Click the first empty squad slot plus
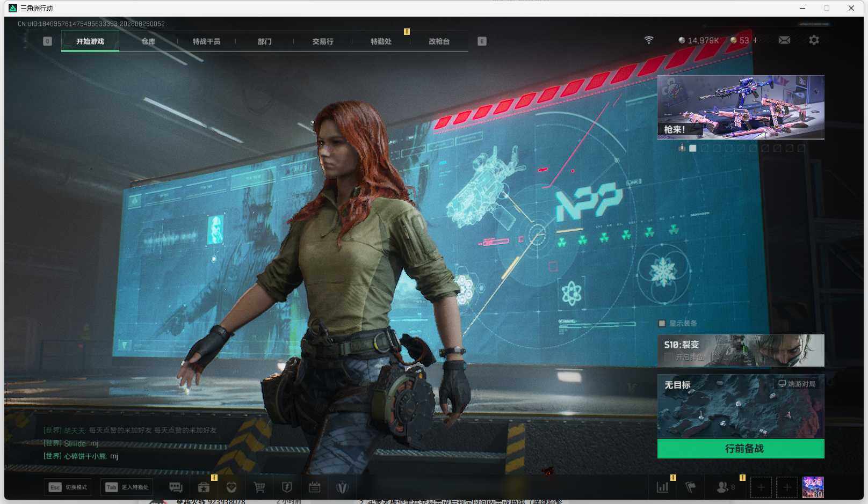This screenshot has height=504, width=868. (761, 487)
